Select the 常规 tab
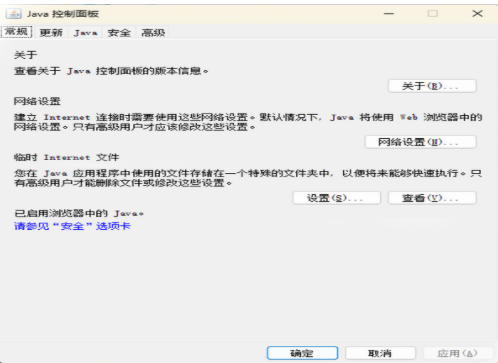The height and width of the screenshot is (363, 498). point(16,32)
